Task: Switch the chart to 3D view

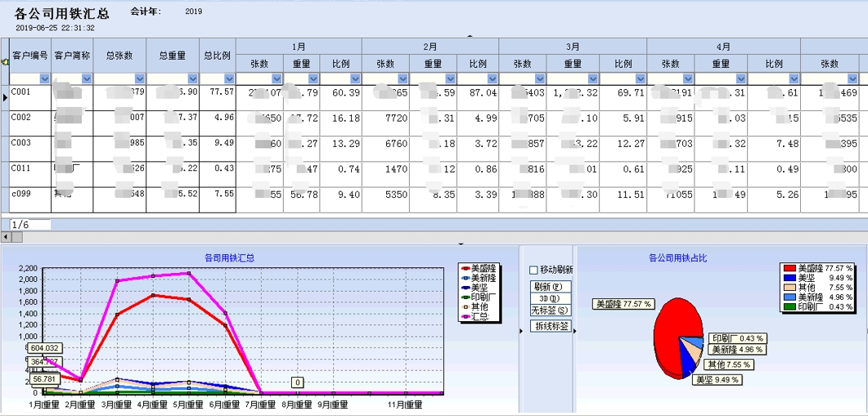Action: [551, 298]
